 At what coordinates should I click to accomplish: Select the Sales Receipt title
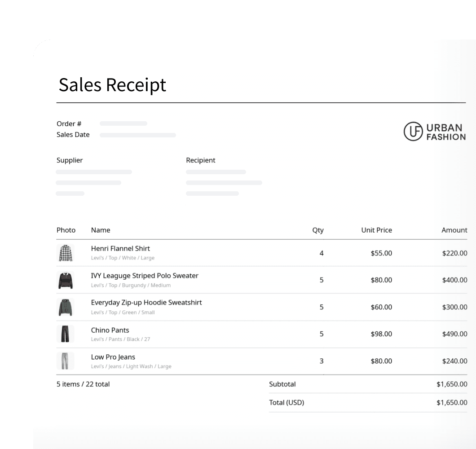112,85
